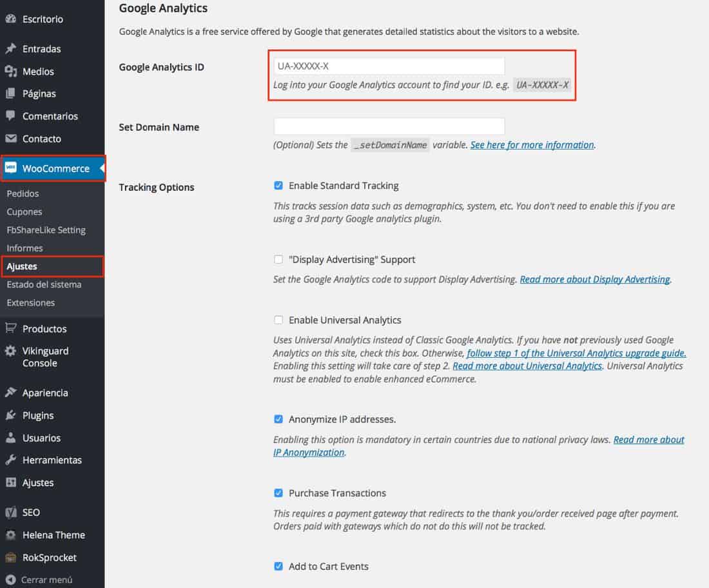Screen dimensions: 709x588
Task: Click the Helena Theme gear icon
Action: pos(11,534)
